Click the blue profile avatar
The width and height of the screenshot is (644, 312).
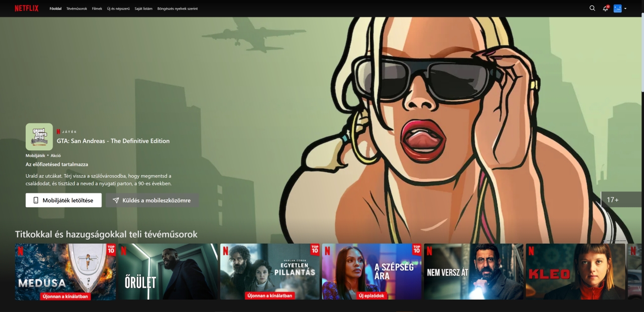[x=617, y=8]
